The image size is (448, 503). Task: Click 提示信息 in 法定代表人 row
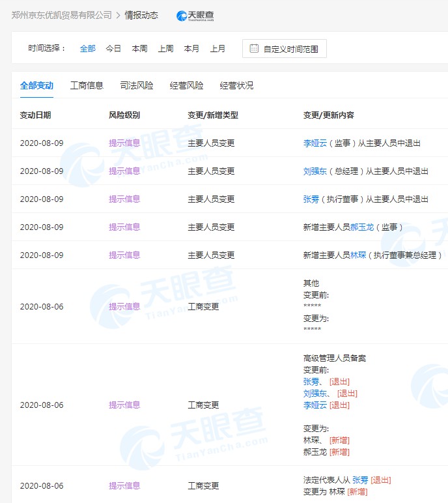[x=124, y=486]
